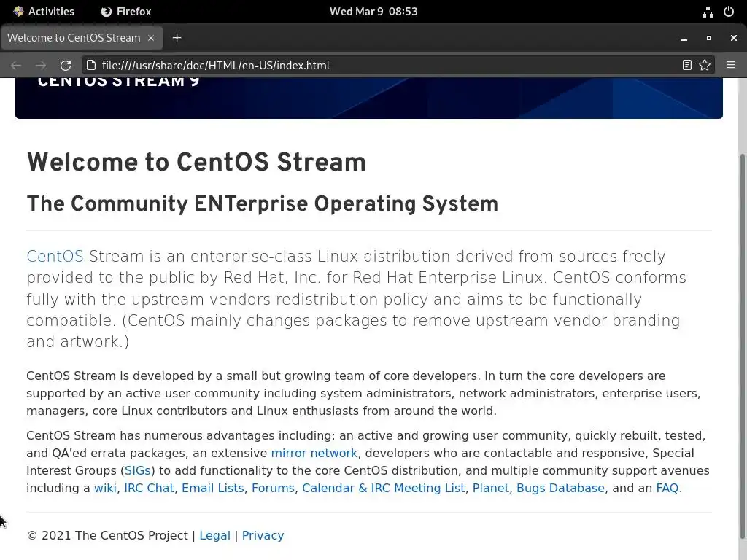Close the Firefox window

[x=734, y=38]
